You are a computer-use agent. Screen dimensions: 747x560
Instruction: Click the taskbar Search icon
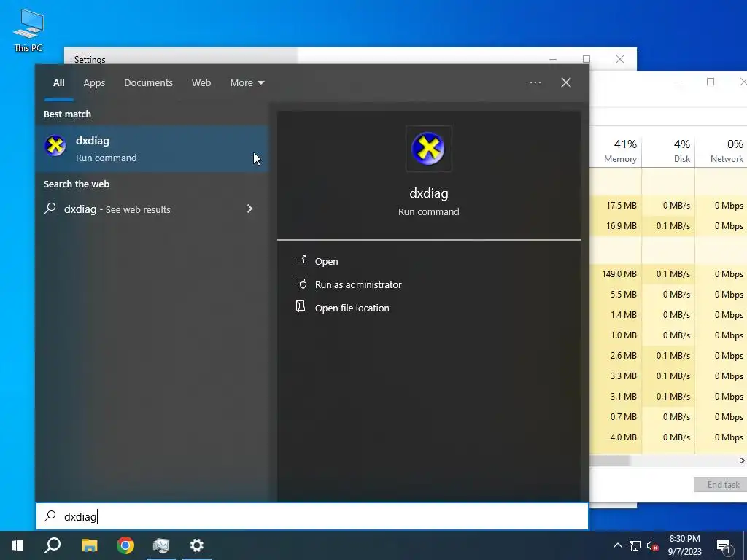pyautogui.click(x=53, y=545)
